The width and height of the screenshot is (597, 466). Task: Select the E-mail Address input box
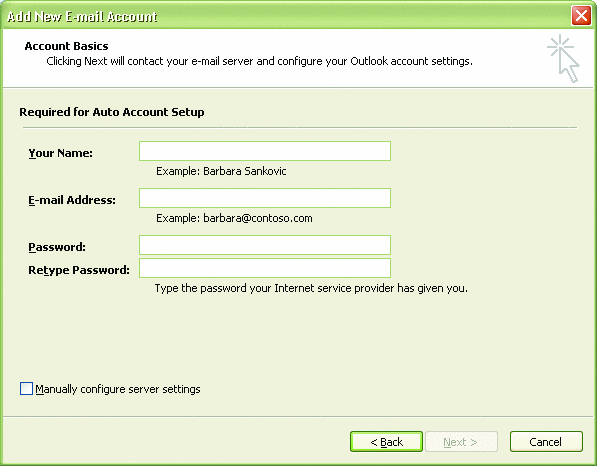tap(265, 198)
